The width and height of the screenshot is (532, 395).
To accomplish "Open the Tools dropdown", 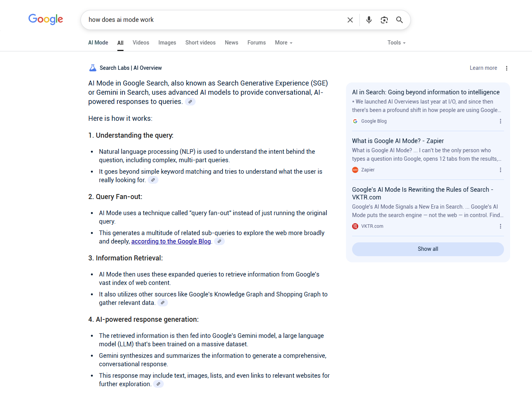I will tap(397, 43).
